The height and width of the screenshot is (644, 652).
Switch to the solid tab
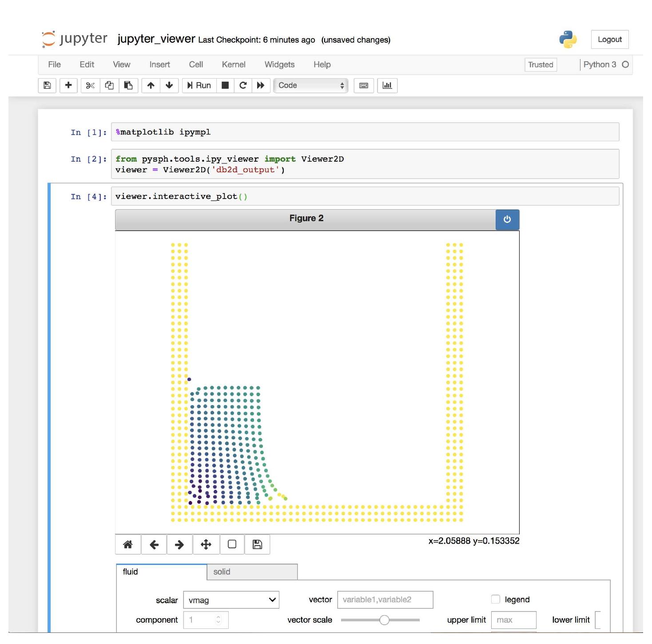tap(252, 572)
